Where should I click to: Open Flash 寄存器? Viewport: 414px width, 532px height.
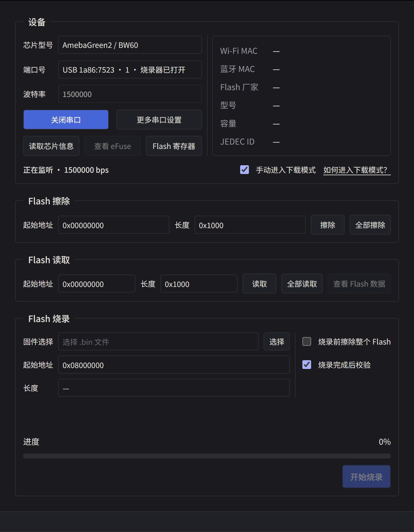click(174, 146)
